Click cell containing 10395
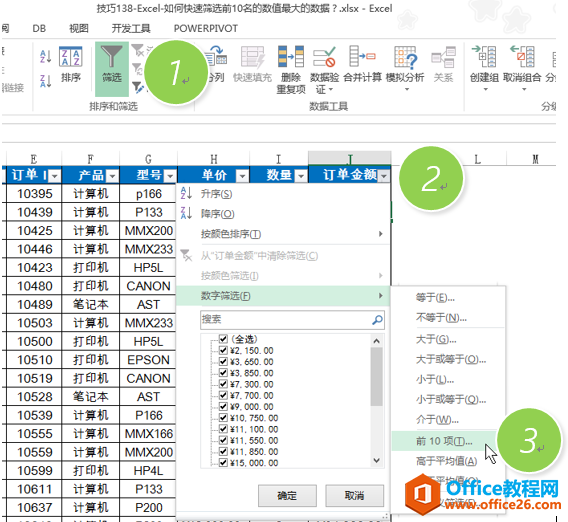The width and height of the screenshot is (568, 522). tap(34, 194)
